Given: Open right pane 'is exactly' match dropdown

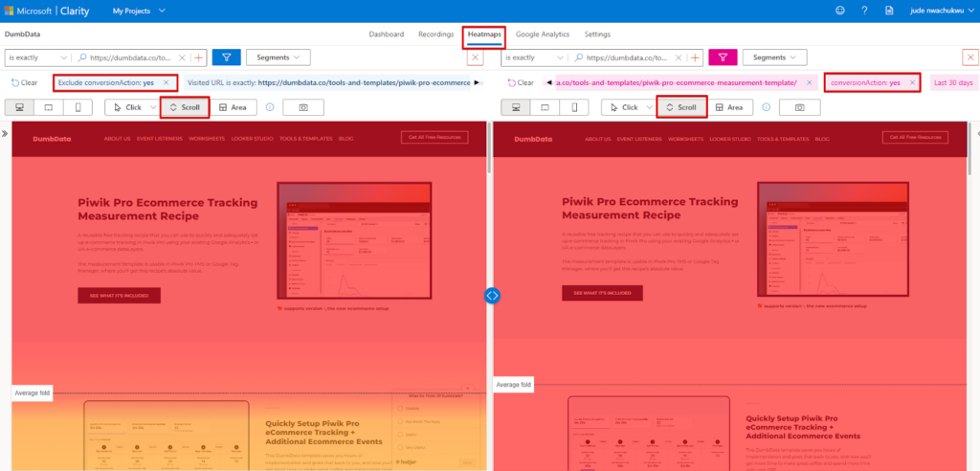Looking at the screenshot, I should 534,57.
